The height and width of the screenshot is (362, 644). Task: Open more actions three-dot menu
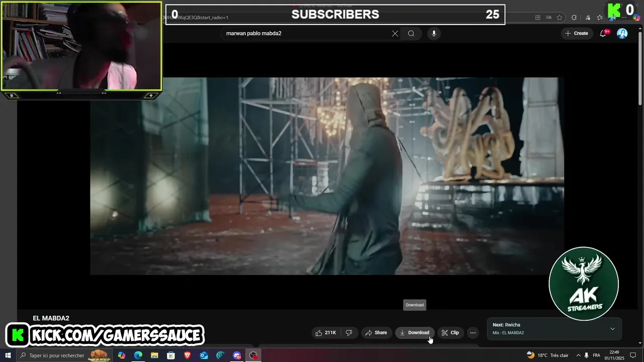point(472,333)
